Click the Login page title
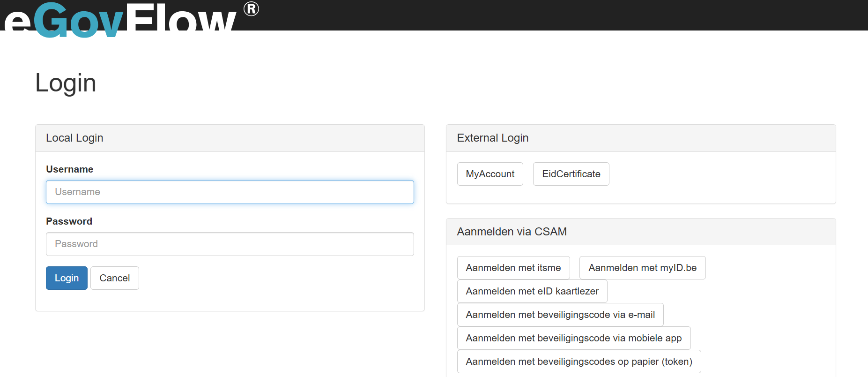Screen dimensions: 868x377 click(x=66, y=83)
